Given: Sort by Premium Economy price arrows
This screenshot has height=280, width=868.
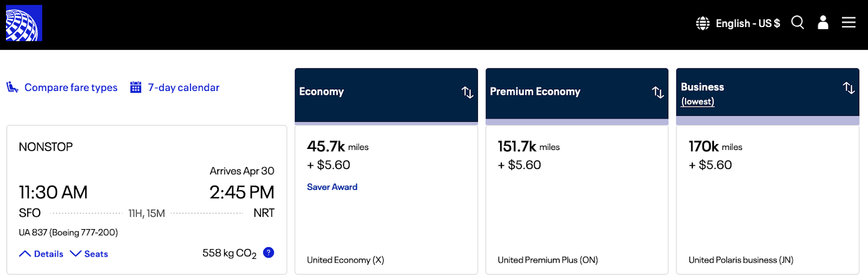Looking at the screenshot, I should pyautogui.click(x=658, y=92).
